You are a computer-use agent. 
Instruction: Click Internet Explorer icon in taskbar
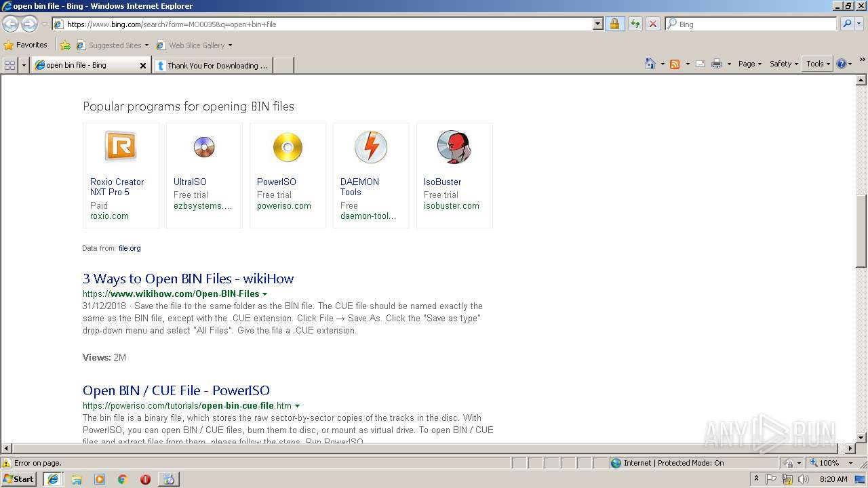[53, 479]
